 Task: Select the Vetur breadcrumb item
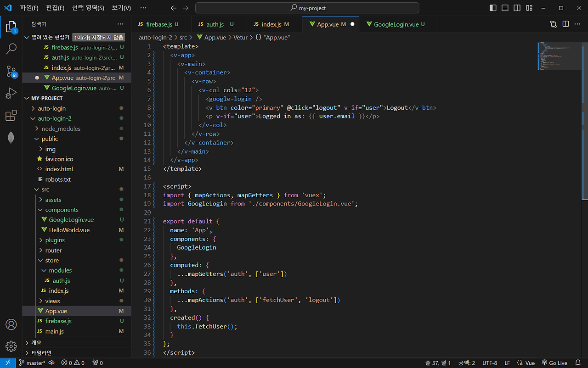coord(240,38)
